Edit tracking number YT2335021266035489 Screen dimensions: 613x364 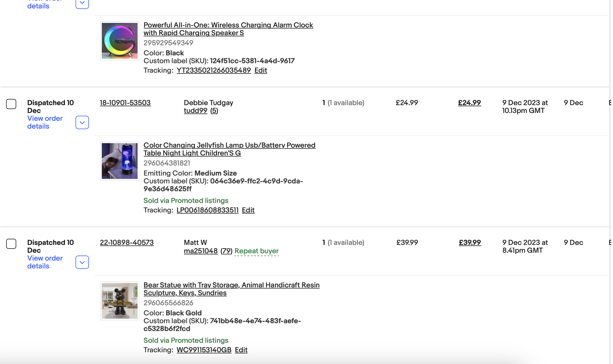click(261, 70)
